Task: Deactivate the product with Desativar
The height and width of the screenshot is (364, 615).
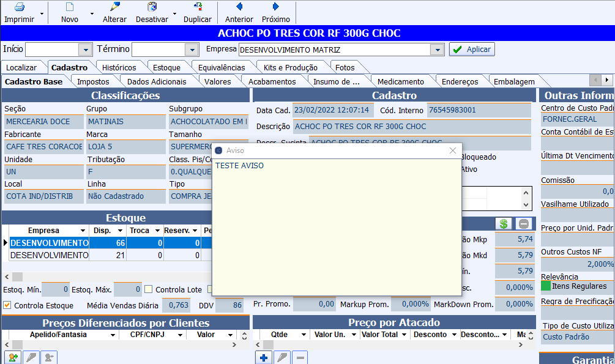Action: (x=151, y=8)
